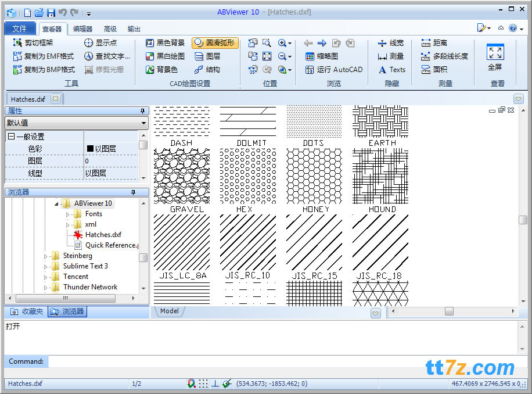Viewport: 532px width, 394px height.
Task: Select the 剪切框架 clipping frame tool
Action: point(33,43)
